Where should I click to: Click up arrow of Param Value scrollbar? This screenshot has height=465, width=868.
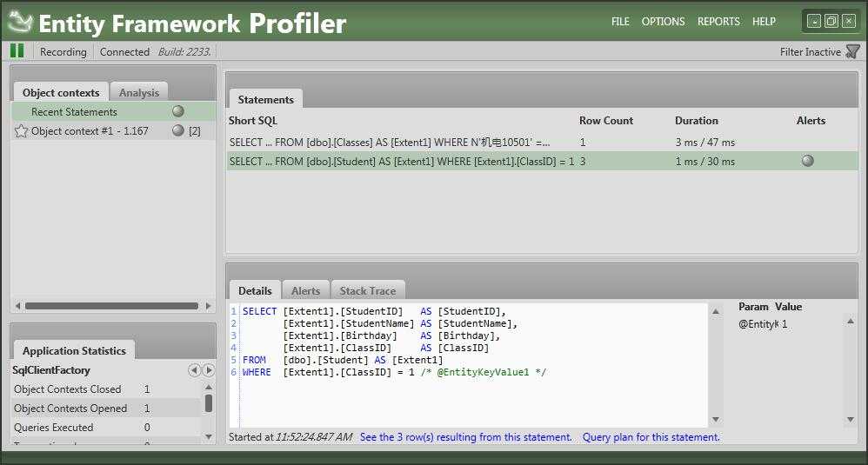click(x=851, y=322)
